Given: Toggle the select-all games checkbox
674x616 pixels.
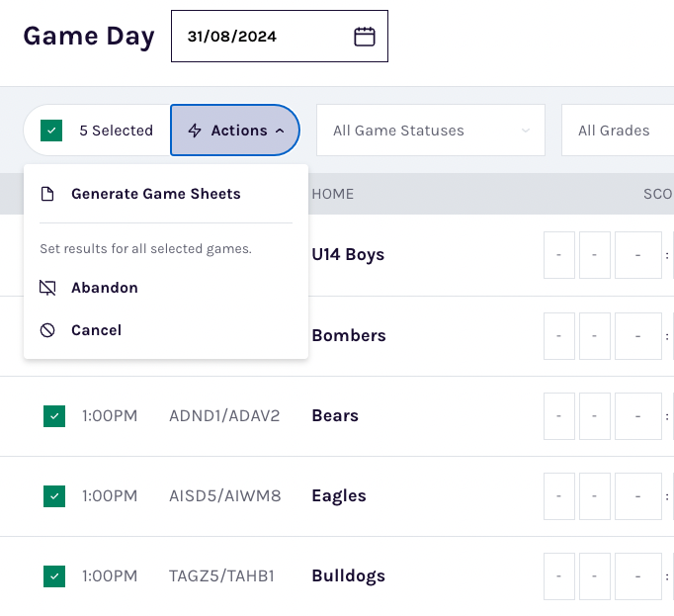Looking at the screenshot, I should click(52, 131).
